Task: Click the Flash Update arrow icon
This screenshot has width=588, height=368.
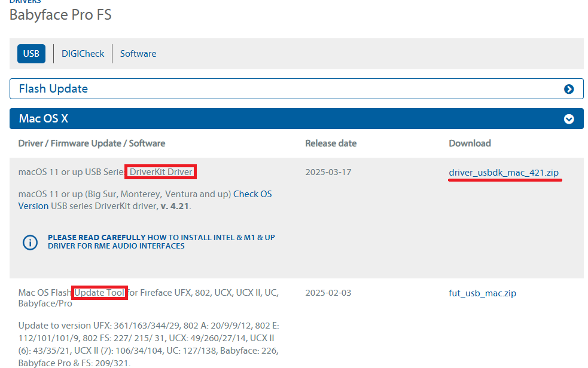Action: pyautogui.click(x=569, y=89)
